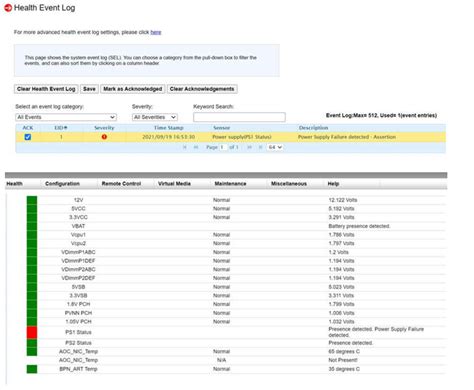Click green status indicator for PS2 Status

tap(32, 343)
